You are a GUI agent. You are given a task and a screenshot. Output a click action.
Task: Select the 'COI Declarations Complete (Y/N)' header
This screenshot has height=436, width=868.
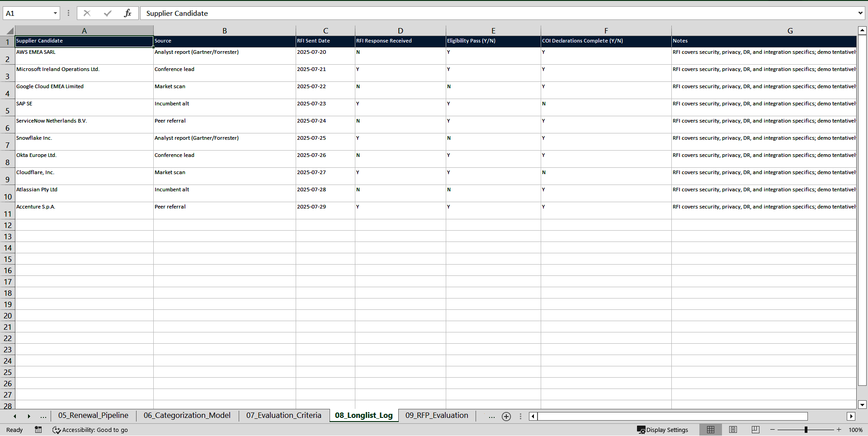click(x=606, y=41)
